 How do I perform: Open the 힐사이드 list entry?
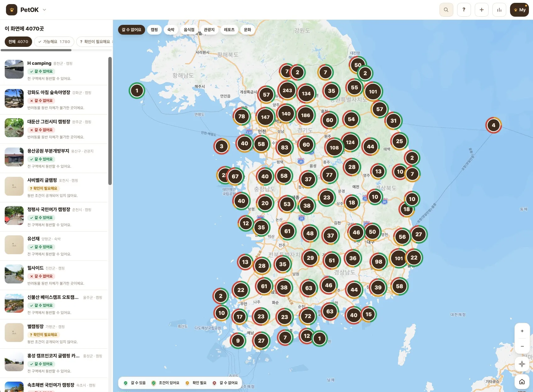pyautogui.click(x=54, y=275)
